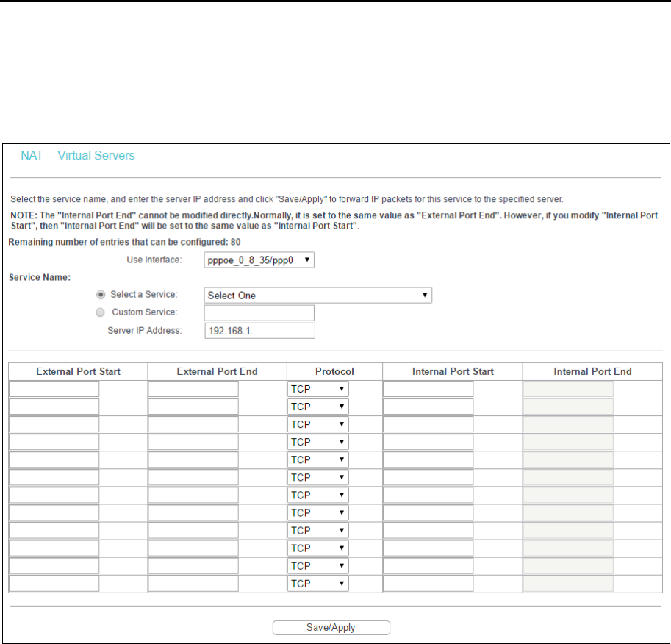Open the sixth row Protocol dropdown
Screen dimensions: 671x644
point(318,477)
